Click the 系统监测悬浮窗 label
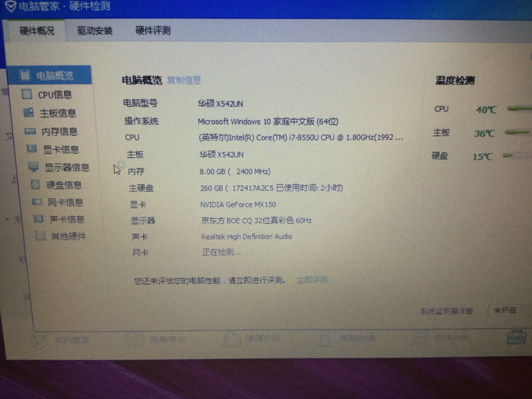 tap(446, 311)
